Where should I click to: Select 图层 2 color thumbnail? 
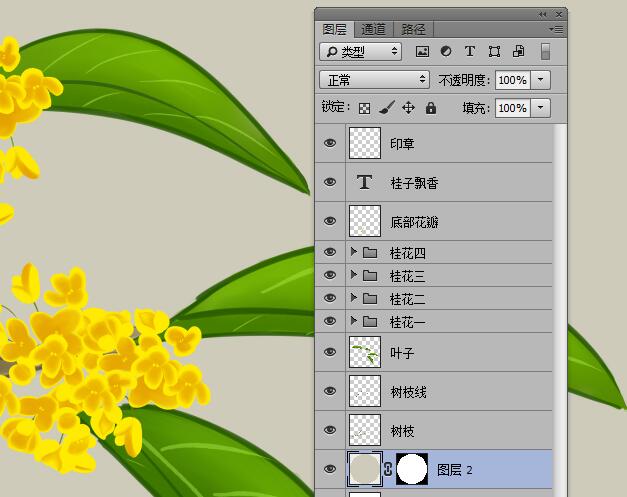pyautogui.click(x=365, y=469)
